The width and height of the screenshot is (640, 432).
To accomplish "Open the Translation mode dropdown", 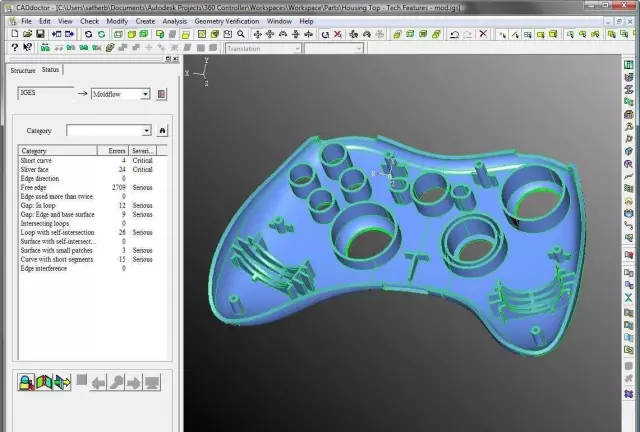I will click(297, 49).
